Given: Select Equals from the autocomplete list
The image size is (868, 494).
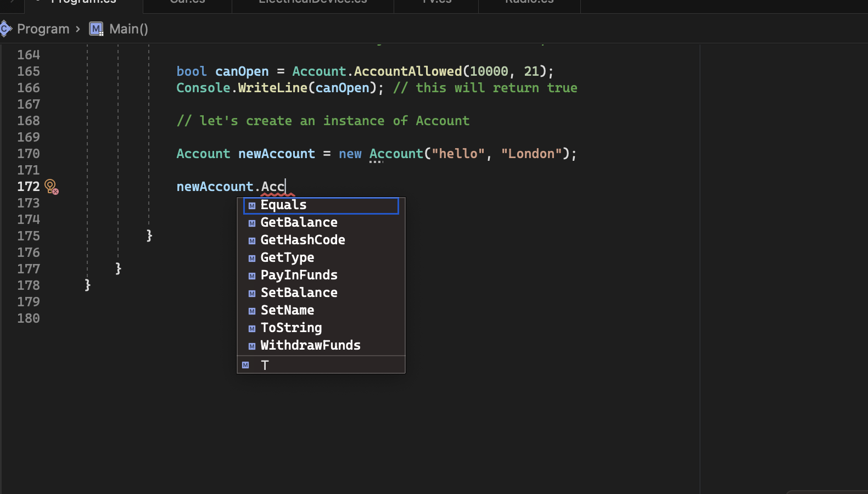Looking at the screenshot, I should click(321, 205).
